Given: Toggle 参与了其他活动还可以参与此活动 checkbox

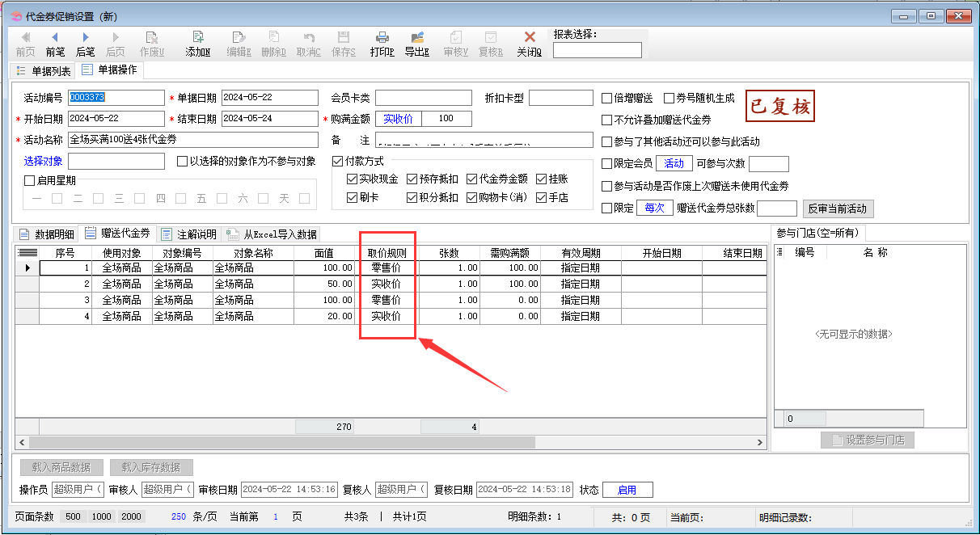Looking at the screenshot, I should pos(607,141).
